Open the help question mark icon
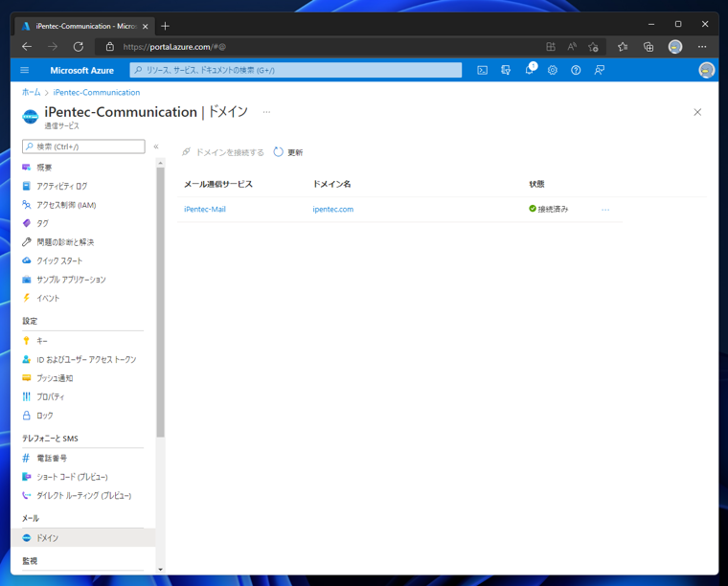Viewport: 728px width, 586px height. [576, 70]
